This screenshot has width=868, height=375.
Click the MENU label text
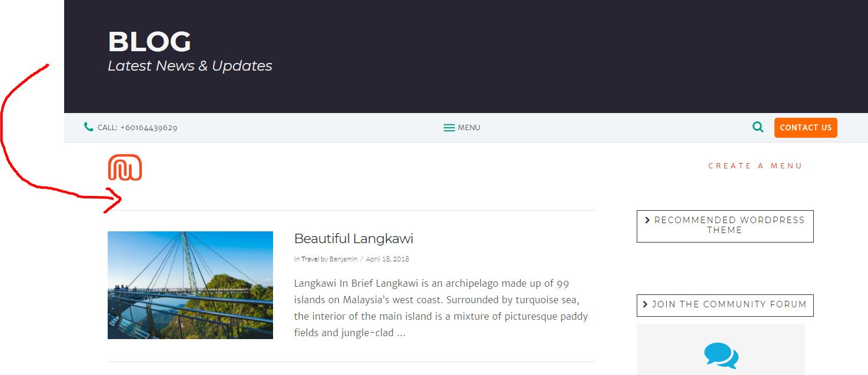pyautogui.click(x=469, y=128)
